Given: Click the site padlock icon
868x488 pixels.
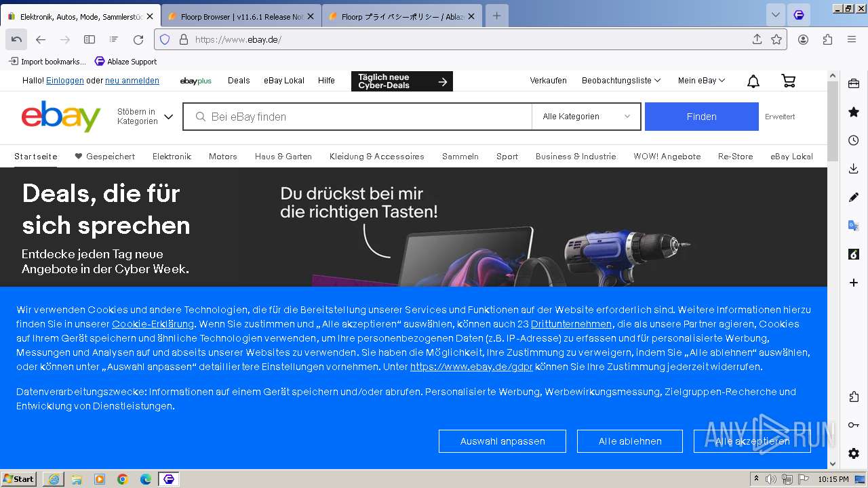Looking at the screenshot, I should coord(183,39).
